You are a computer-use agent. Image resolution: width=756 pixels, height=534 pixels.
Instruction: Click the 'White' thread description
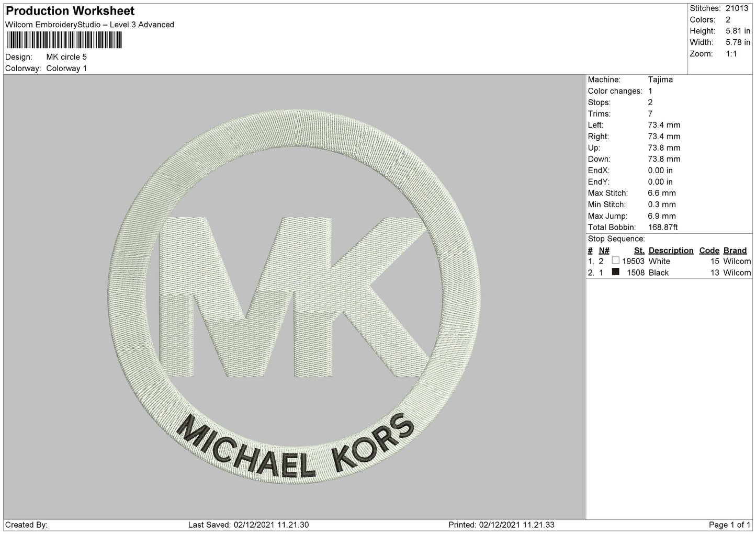pyautogui.click(x=659, y=261)
